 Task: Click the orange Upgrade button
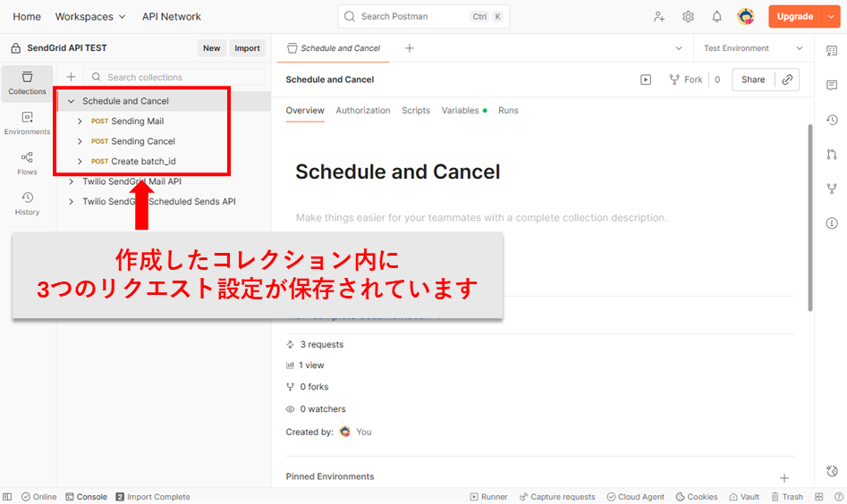[794, 17]
